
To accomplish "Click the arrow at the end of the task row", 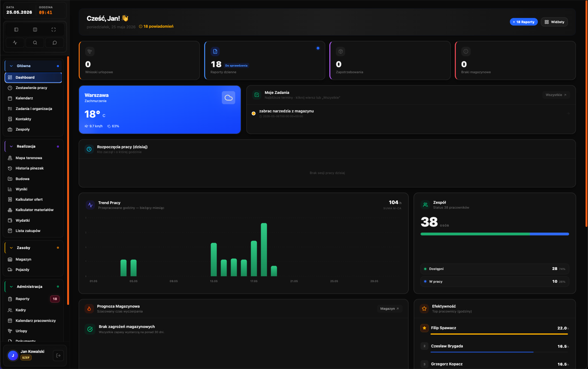I will [x=568, y=114].
